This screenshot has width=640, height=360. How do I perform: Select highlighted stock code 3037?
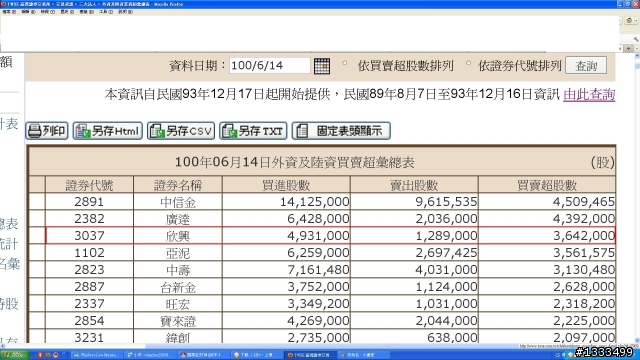[x=89, y=236]
